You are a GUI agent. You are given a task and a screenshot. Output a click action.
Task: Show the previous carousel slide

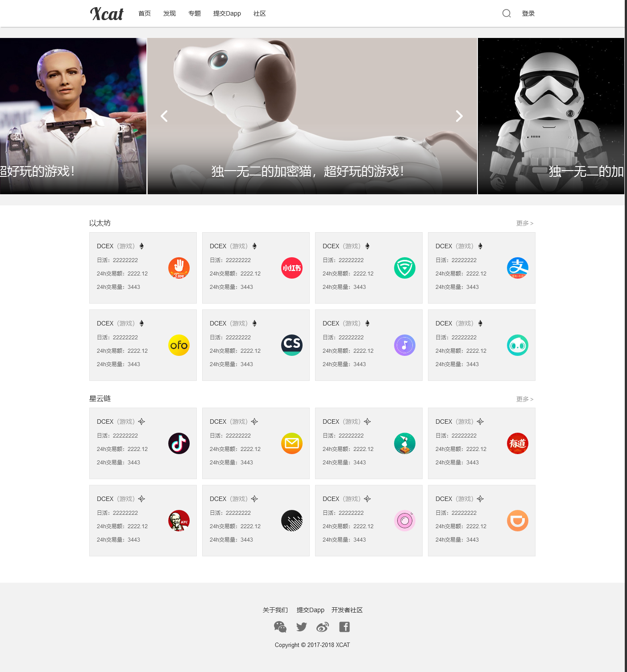click(x=164, y=116)
